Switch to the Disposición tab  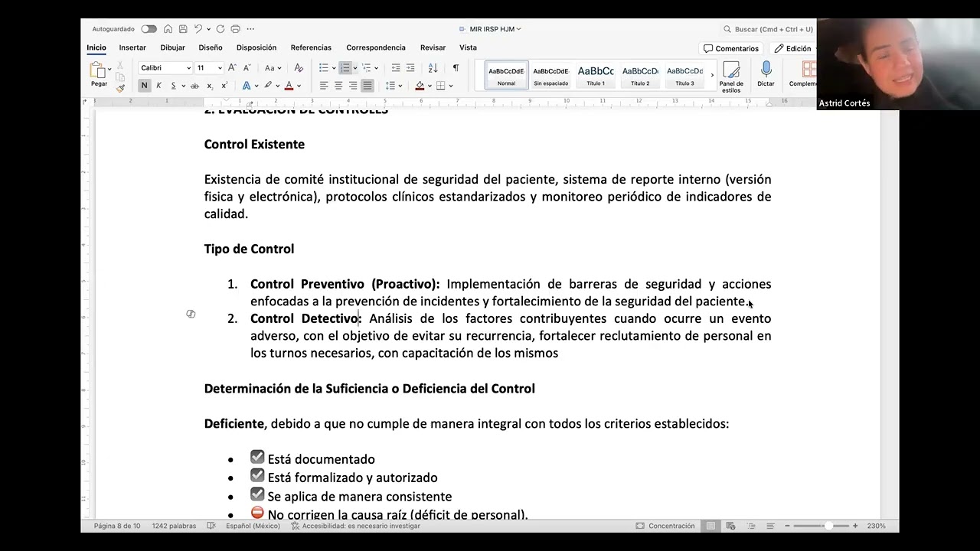click(x=256, y=47)
